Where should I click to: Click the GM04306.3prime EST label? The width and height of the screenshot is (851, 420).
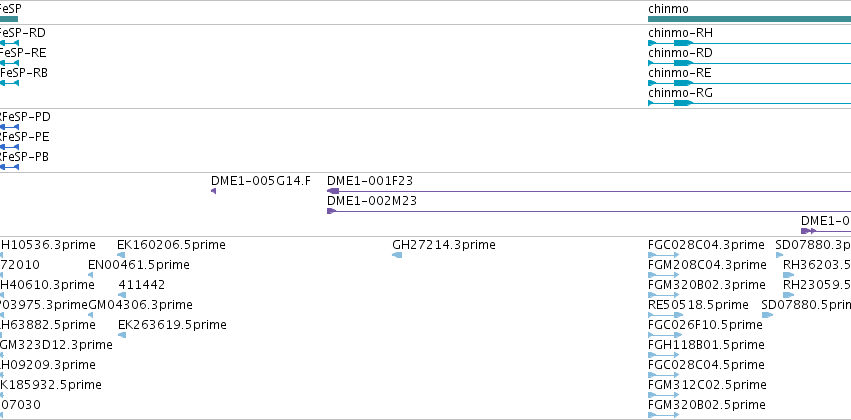[140, 305]
